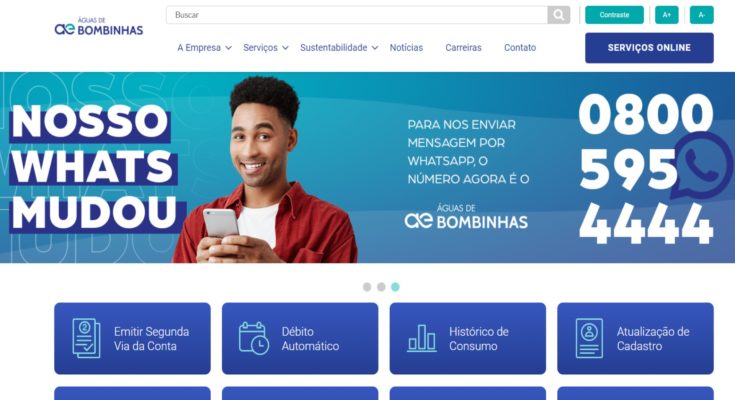Toggle high contrast with Contraste button

pyautogui.click(x=614, y=15)
